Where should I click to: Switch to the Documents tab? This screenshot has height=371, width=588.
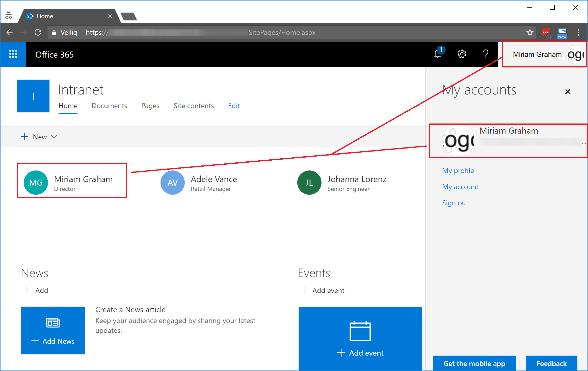(x=109, y=106)
